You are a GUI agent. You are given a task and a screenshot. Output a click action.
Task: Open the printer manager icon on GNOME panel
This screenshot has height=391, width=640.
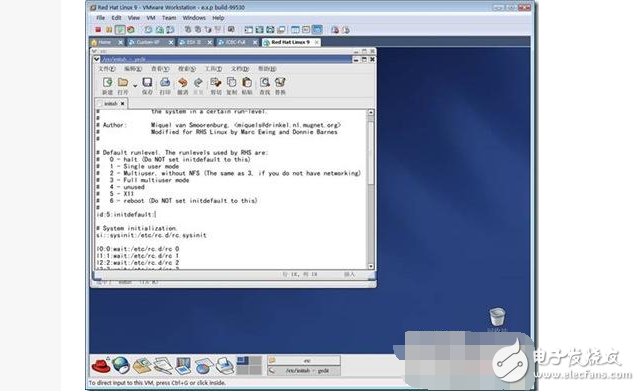click(224, 365)
